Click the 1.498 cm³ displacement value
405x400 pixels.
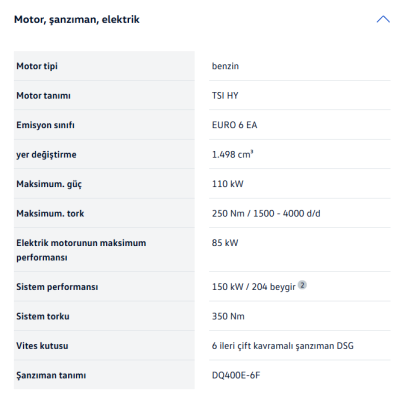tap(233, 154)
